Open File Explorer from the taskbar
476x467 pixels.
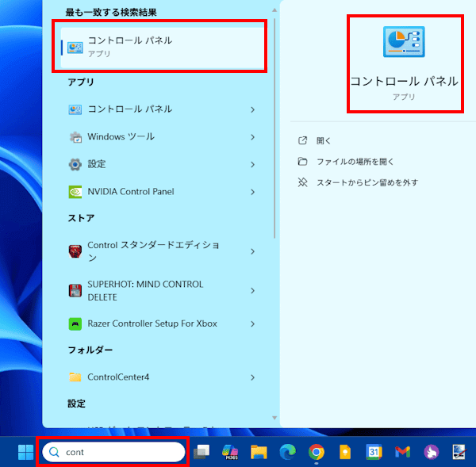(258, 452)
